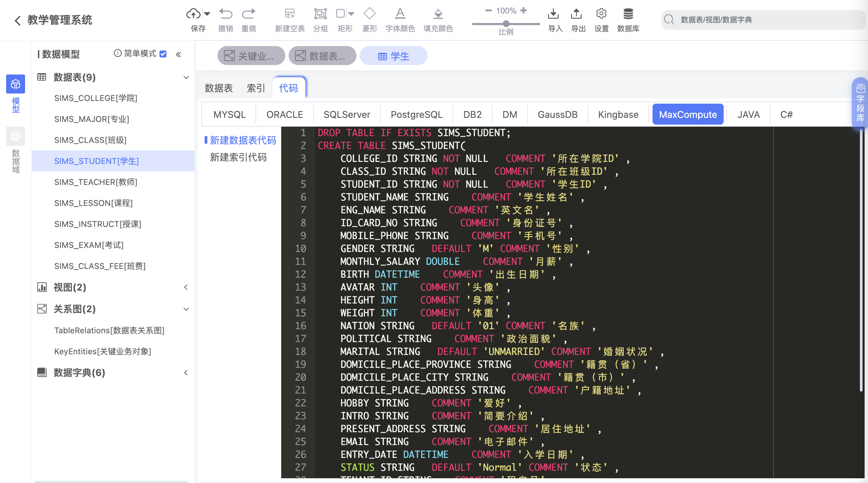Show MYSQL code

[x=229, y=114]
